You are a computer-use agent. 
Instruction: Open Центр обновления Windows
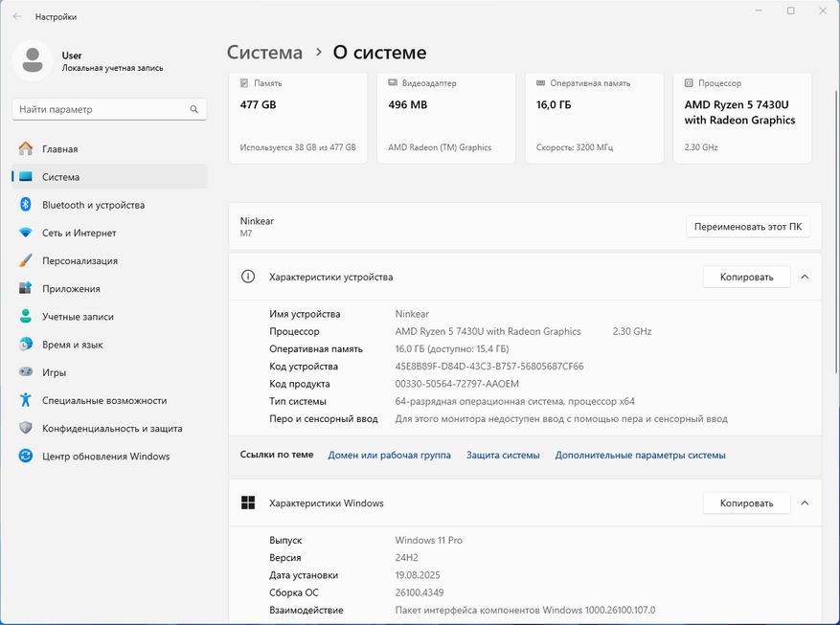pyautogui.click(x=105, y=457)
